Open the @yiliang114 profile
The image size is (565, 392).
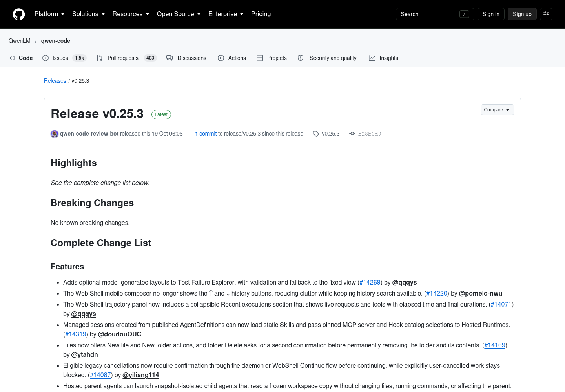coord(141,375)
